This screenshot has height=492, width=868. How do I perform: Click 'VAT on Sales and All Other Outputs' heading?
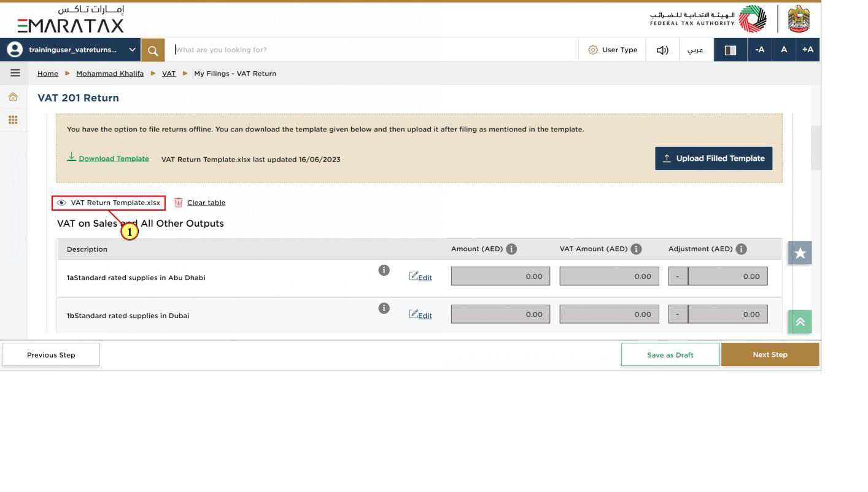point(141,223)
